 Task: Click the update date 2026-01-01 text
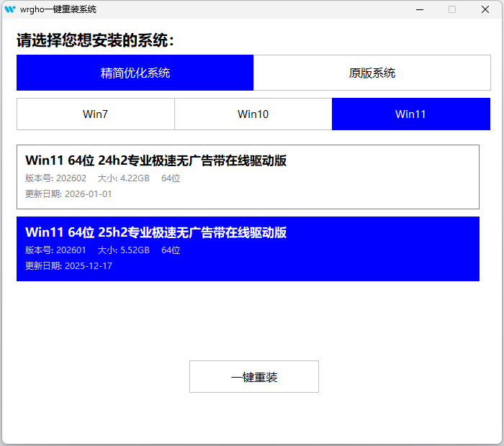click(68, 194)
